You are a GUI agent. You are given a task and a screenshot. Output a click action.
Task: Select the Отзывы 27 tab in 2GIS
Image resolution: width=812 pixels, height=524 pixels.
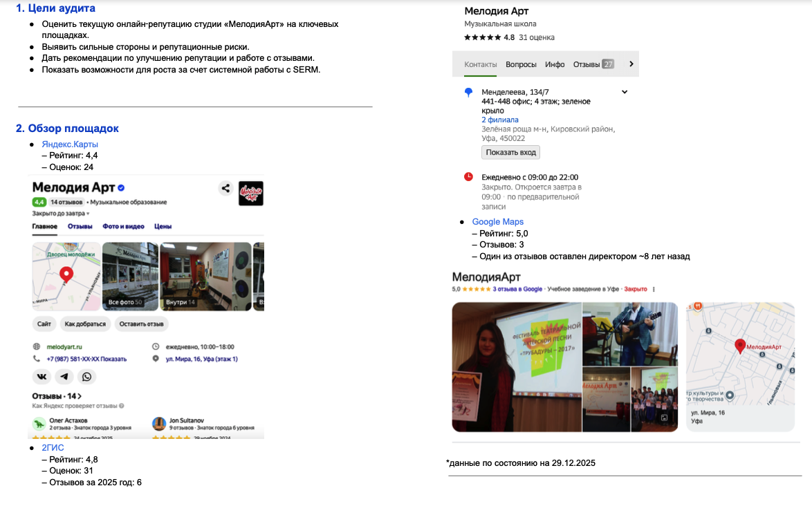593,65
